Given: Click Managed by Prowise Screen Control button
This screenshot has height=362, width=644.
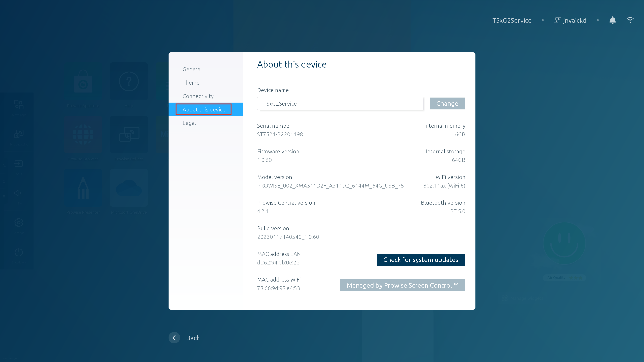Looking at the screenshot, I should pos(402,285).
